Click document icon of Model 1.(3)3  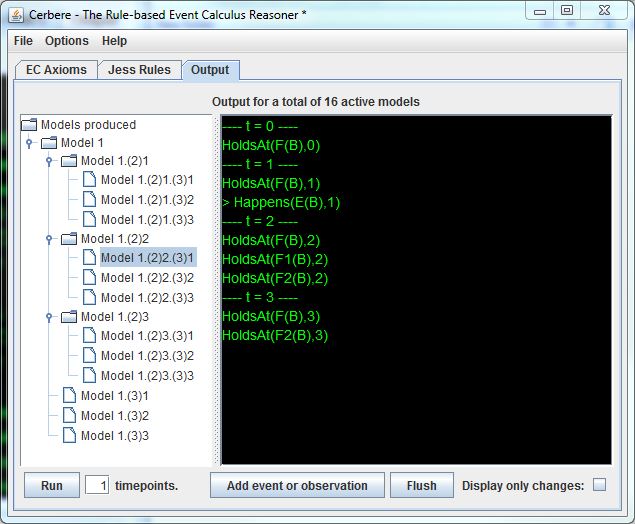70,435
